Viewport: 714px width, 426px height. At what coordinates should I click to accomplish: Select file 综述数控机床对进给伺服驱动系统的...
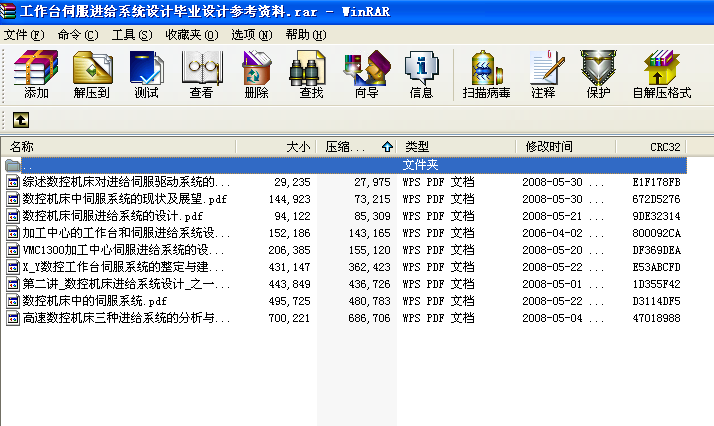click(x=126, y=182)
